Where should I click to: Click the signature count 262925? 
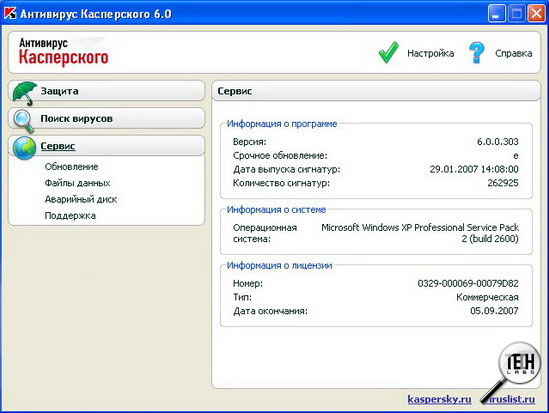(503, 183)
